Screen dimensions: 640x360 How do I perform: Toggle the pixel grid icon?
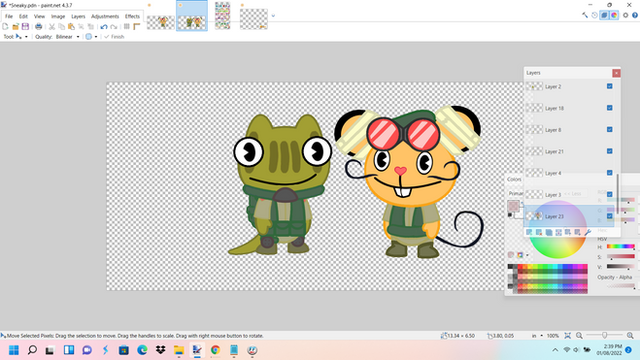click(x=127, y=27)
